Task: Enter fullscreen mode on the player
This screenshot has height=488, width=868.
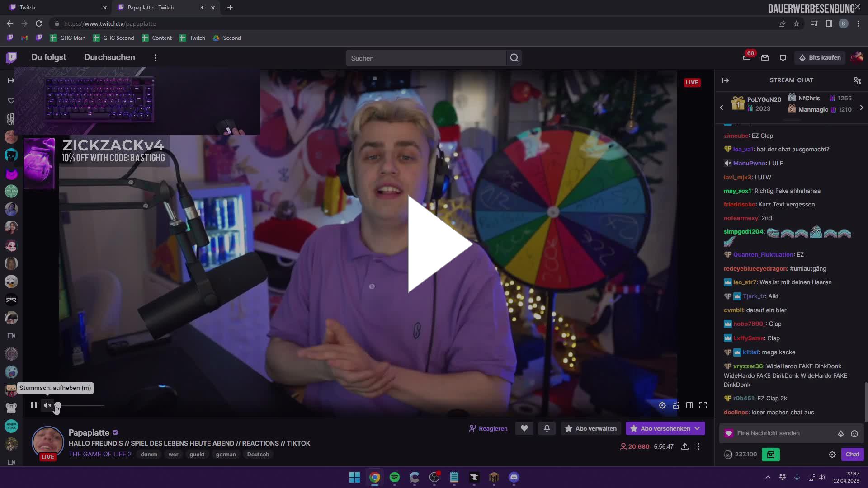Action: [703, 405]
